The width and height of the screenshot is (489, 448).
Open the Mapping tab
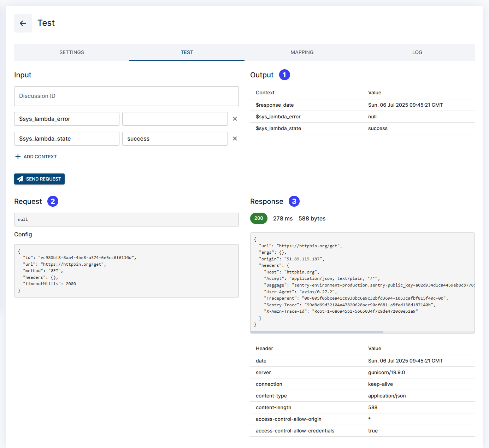(302, 52)
